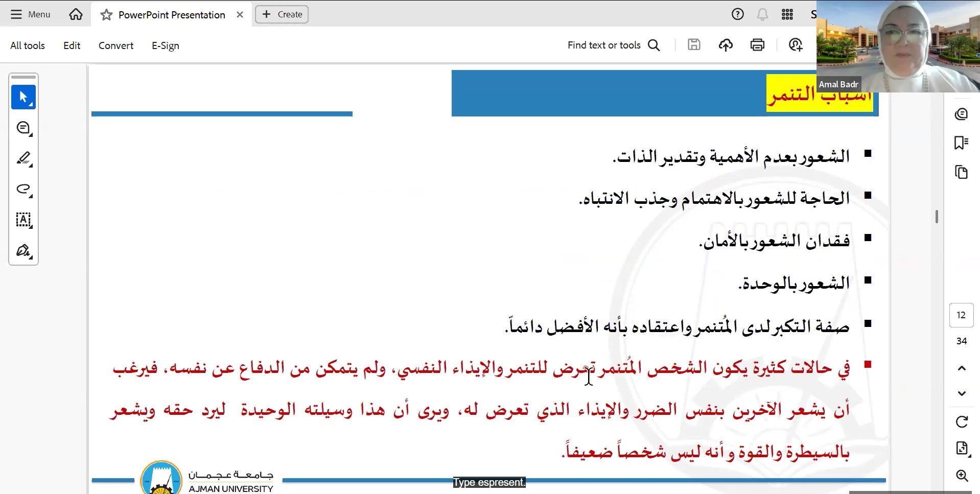This screenshot has height=494, width=980.
Task: Click the Convert menu item
Action: click(x=116, y=45)
